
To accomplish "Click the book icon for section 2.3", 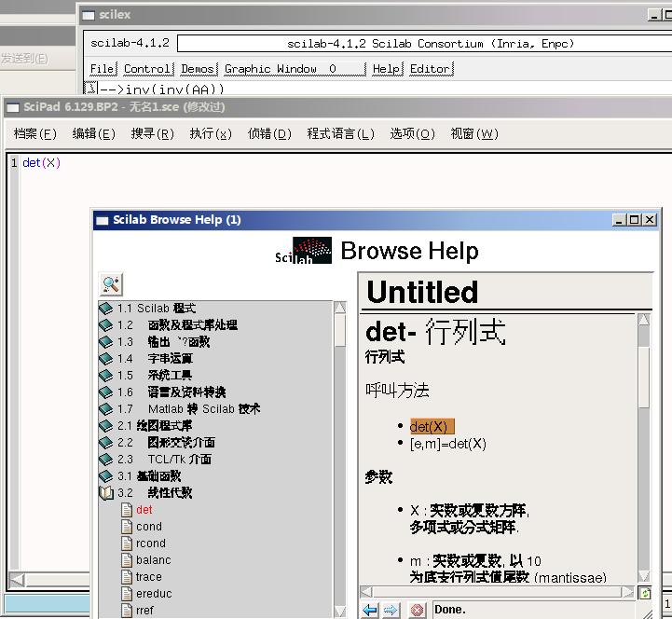I will 106,459.
